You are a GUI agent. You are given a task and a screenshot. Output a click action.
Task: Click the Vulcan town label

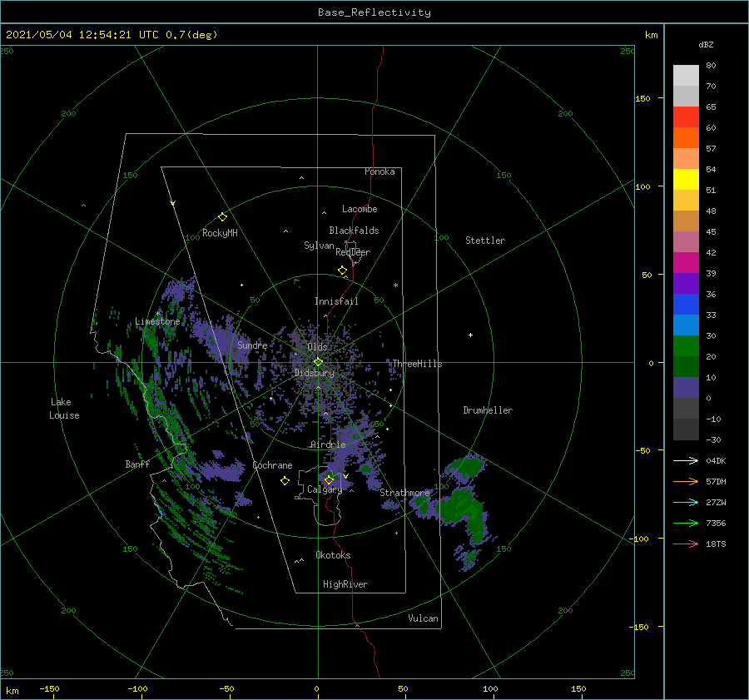pos(424,618)
